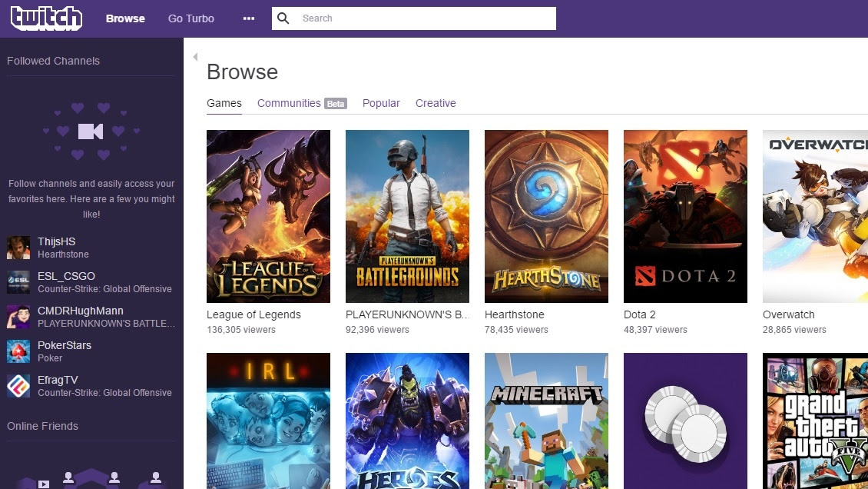868x489 pixels.
Task: Open the three-dot more menu
Action: tap(249, 18)
